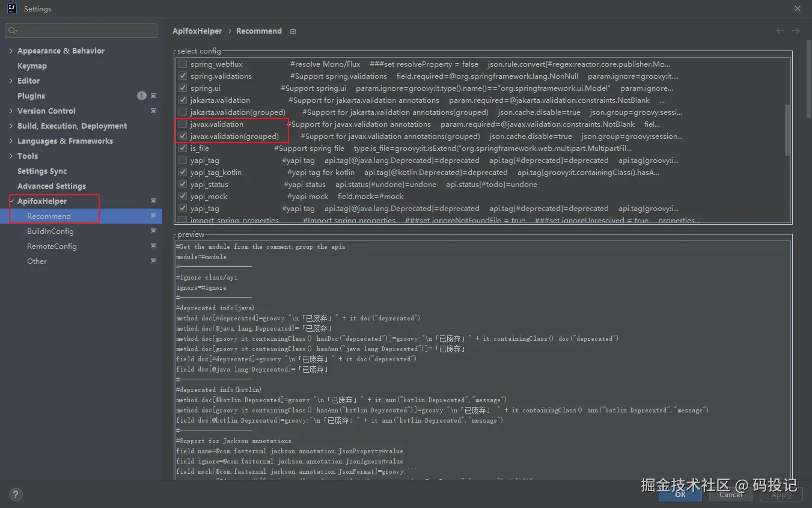Click the icon beside the Recommend breadcrumb
812x508 pixels.
point(293,31)
